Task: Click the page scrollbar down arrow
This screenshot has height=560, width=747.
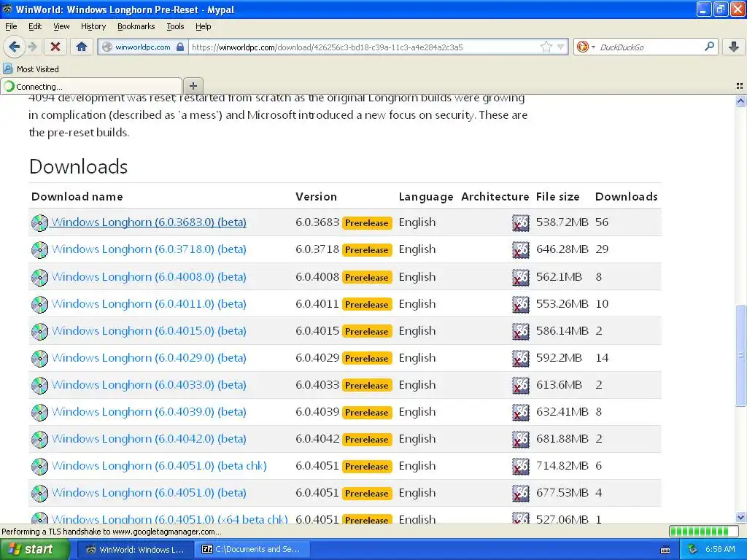Action: pyautogui.click(x=740, y=517)
